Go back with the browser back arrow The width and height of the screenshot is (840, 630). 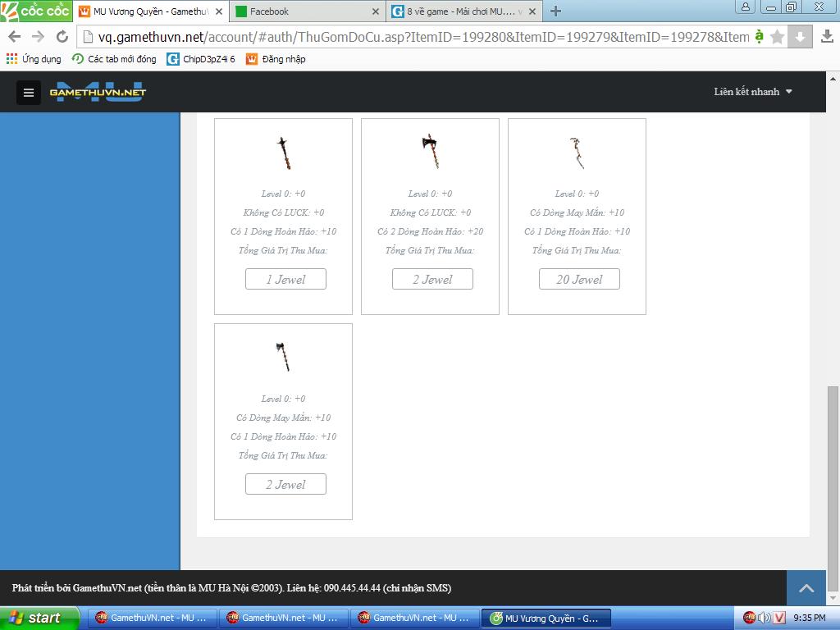(x=15, y=37)
